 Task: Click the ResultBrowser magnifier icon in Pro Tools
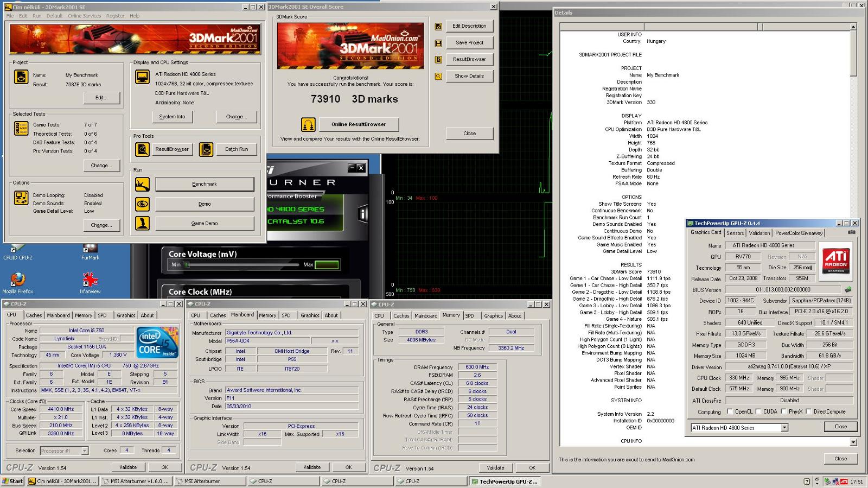pos(142,149)
